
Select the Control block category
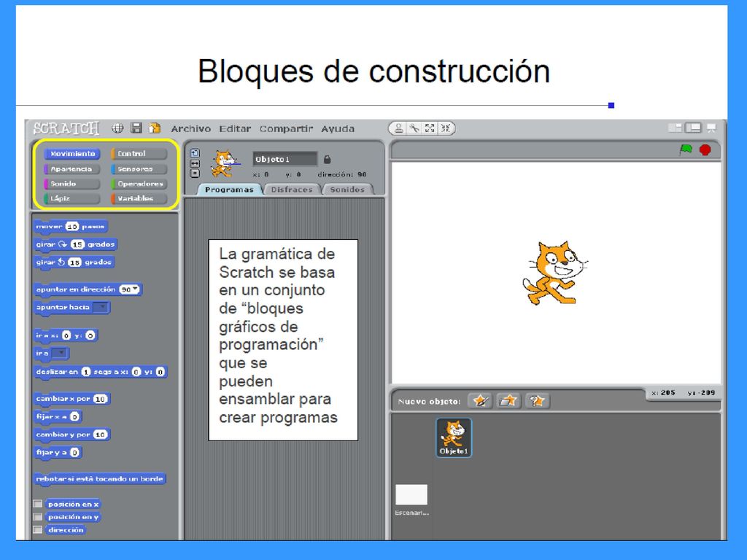click(x=139, y=154)
